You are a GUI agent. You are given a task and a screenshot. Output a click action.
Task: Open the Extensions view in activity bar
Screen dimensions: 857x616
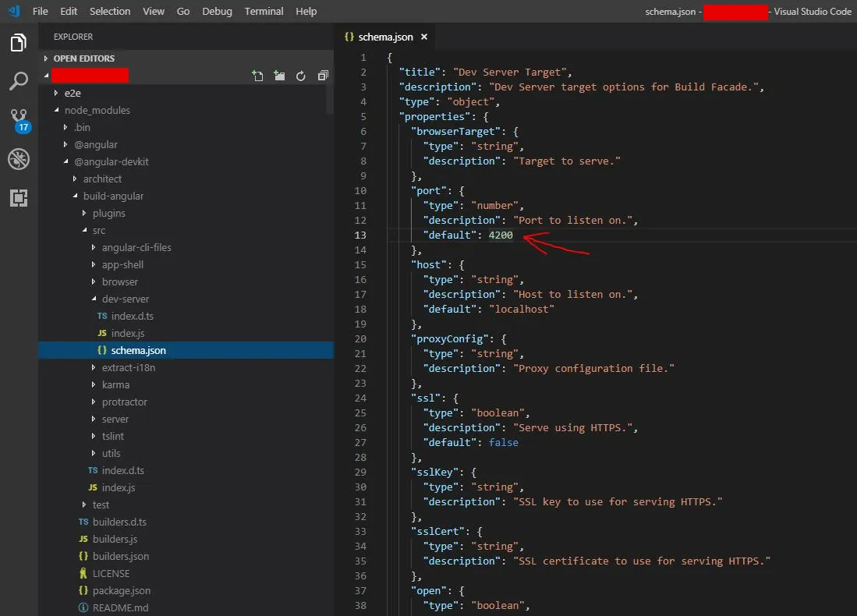(19, 198)
